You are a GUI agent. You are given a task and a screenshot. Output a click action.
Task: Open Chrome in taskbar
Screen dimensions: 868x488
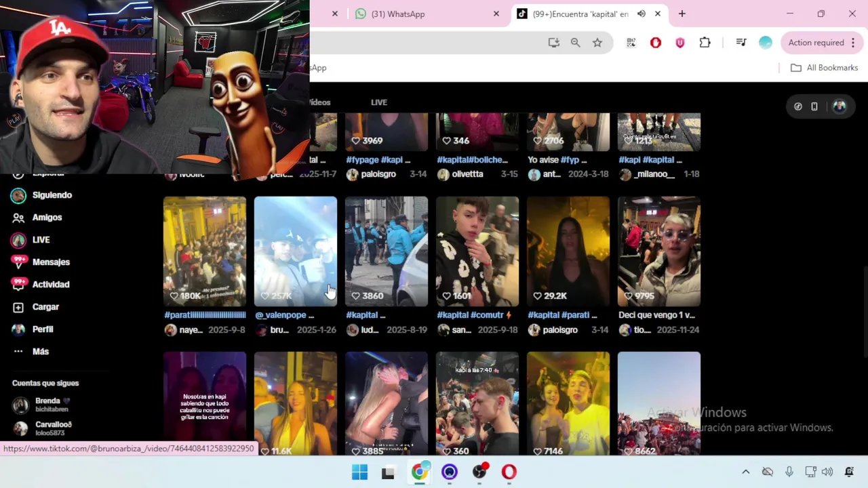click(420, 472)
